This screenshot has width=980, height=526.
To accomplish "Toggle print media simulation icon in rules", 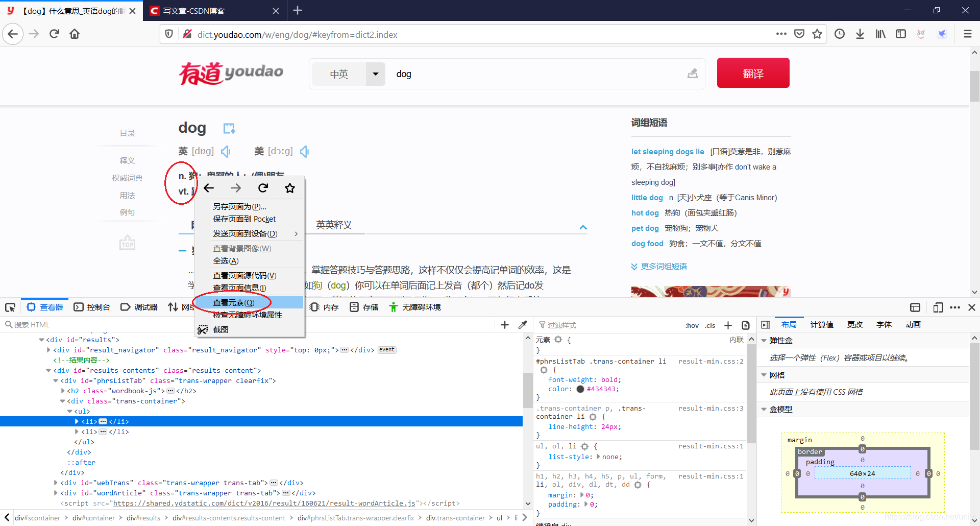I will tap(746, 325).
